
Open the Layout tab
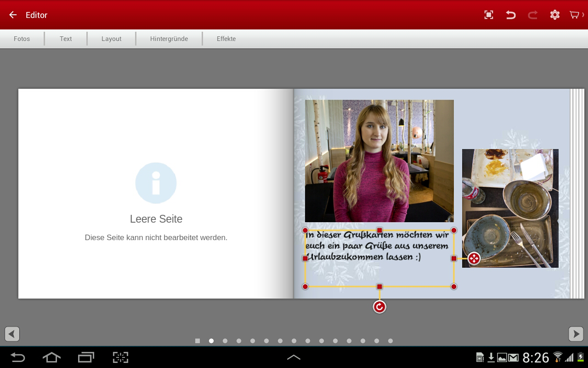111,39
